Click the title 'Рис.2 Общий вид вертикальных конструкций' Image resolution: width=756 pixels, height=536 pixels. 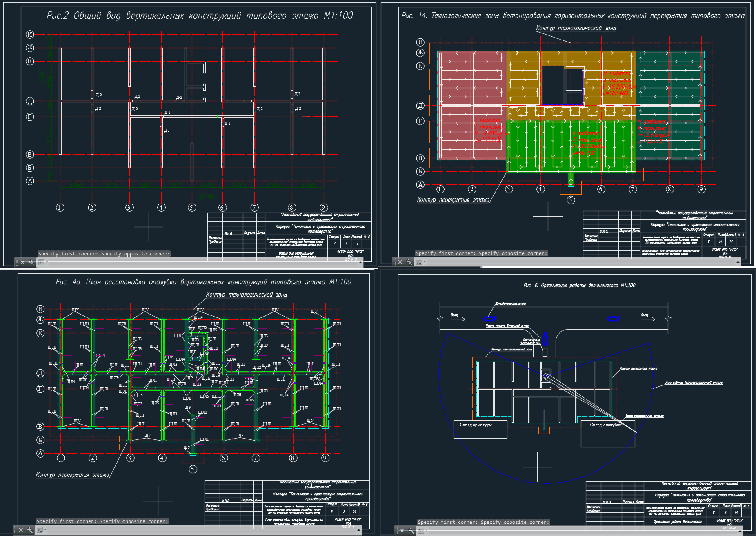click(200, 16)
